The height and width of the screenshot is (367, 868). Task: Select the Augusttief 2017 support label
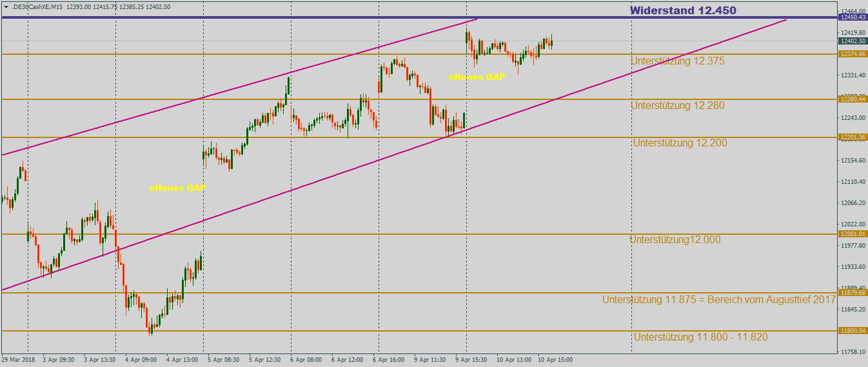coord(718,300)
